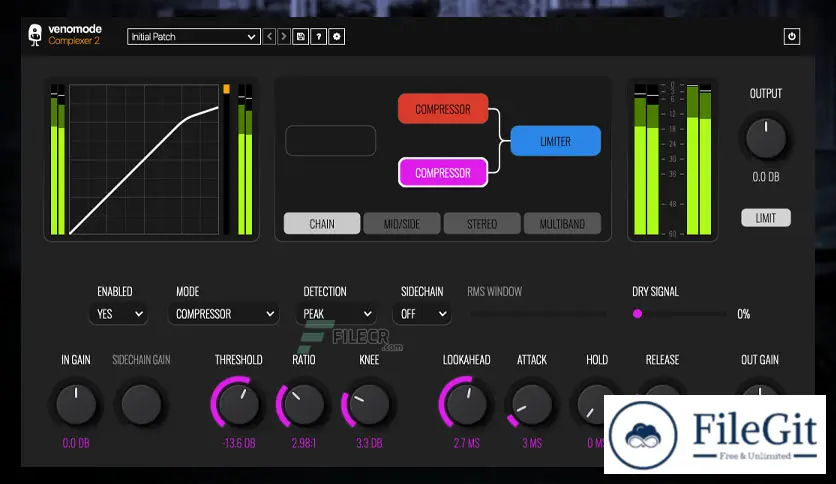Screen dimensions: 836x484
Task: Open the Initial Patch preset dropdown
Action: [194, 37]
